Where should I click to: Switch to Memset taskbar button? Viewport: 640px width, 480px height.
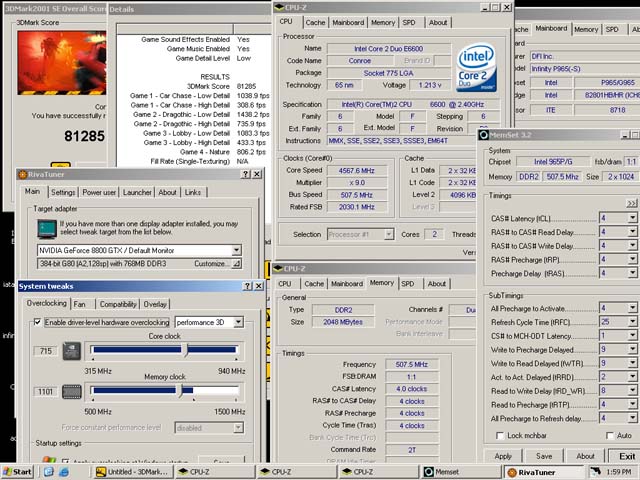461,472
